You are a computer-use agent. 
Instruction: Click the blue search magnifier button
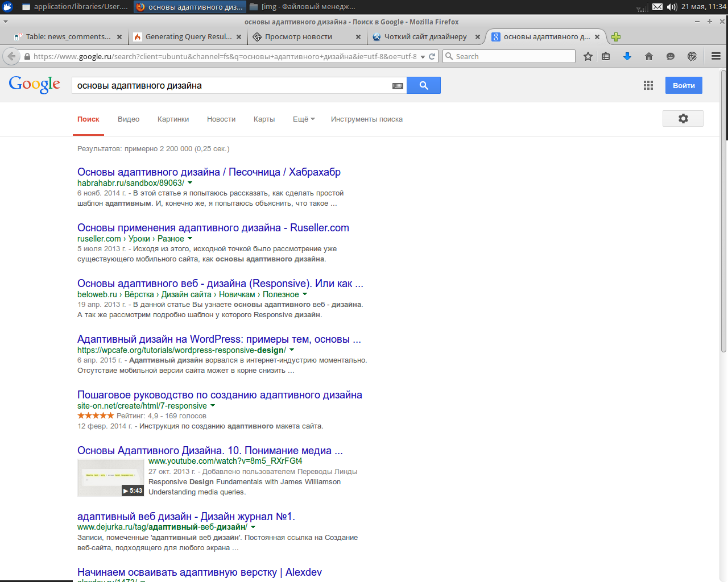click(x=424, y=85)
